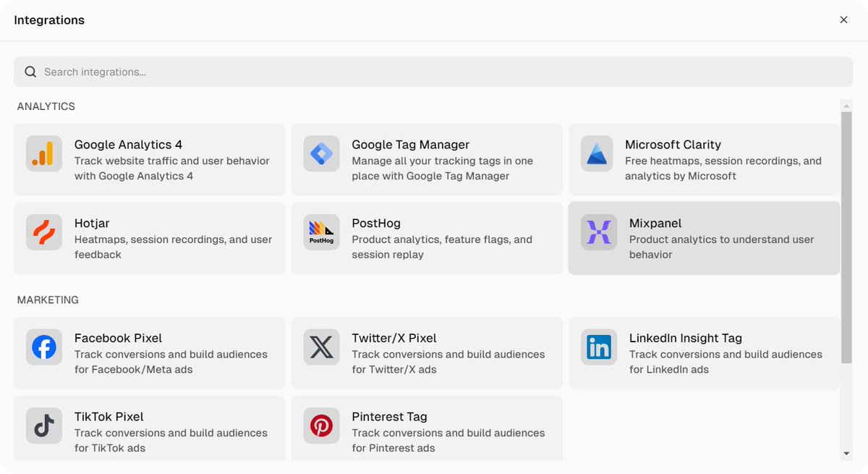Choose the Hotjar title
868x474 pixels.
point(92,224)
